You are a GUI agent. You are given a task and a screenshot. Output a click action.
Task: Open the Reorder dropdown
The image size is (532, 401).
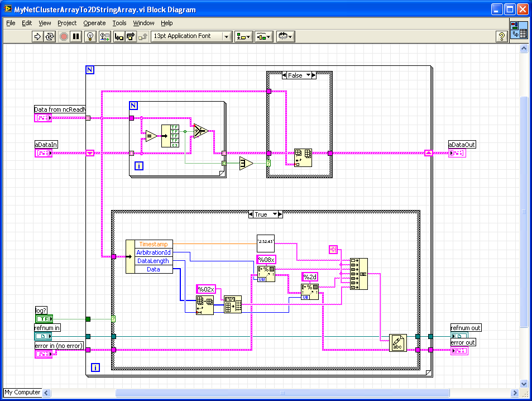[x=285, y=36]
